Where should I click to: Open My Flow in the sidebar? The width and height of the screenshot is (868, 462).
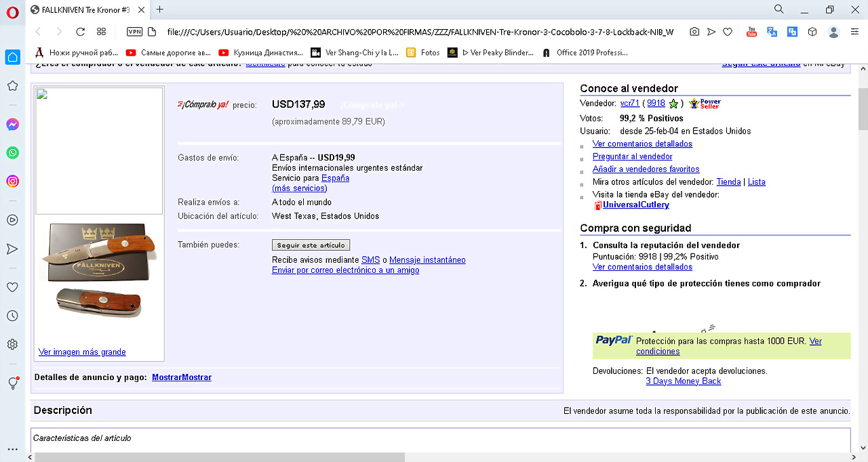coord(12,249)
